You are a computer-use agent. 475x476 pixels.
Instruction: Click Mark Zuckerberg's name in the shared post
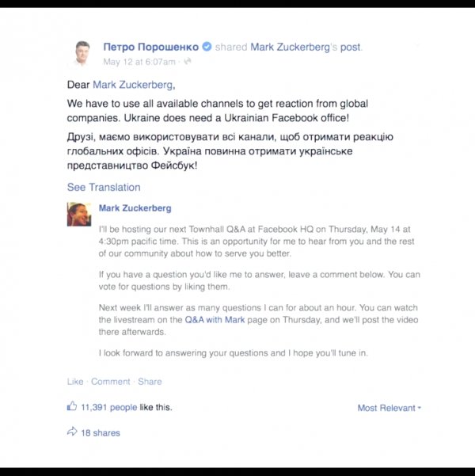tap(135, 208)
